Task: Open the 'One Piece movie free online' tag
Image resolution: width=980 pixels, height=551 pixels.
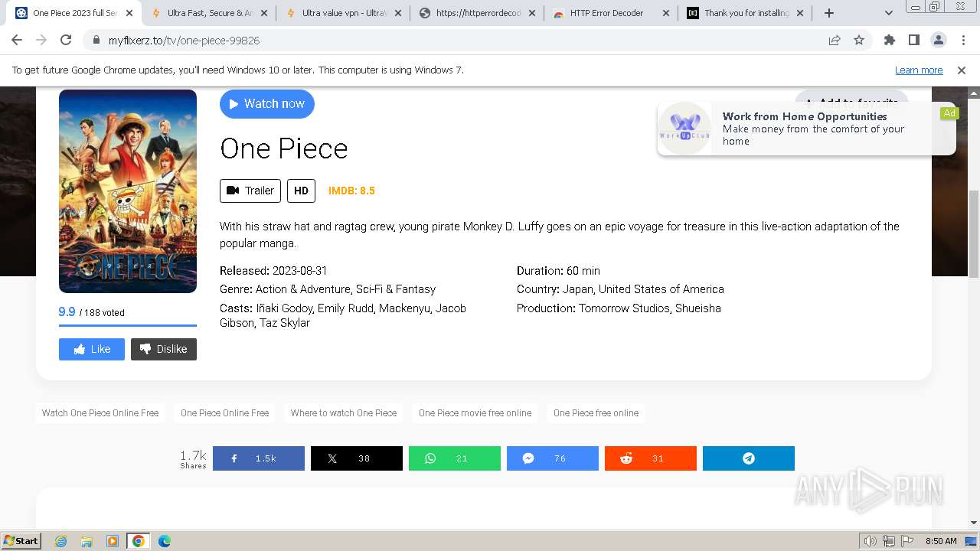Action: pos(475,413)
